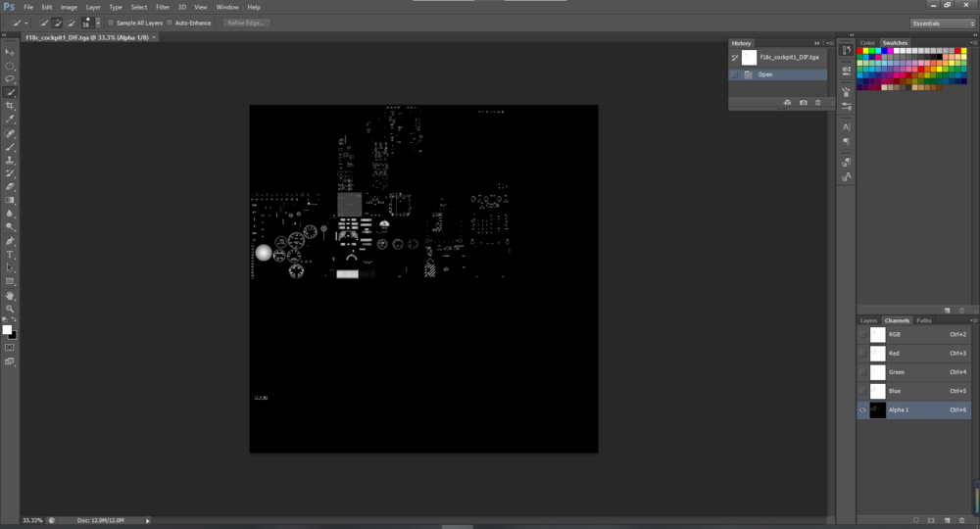Open the brush size picker dropdown
The width and height of the screenshot is (980, 529).
tap(98, 23)
